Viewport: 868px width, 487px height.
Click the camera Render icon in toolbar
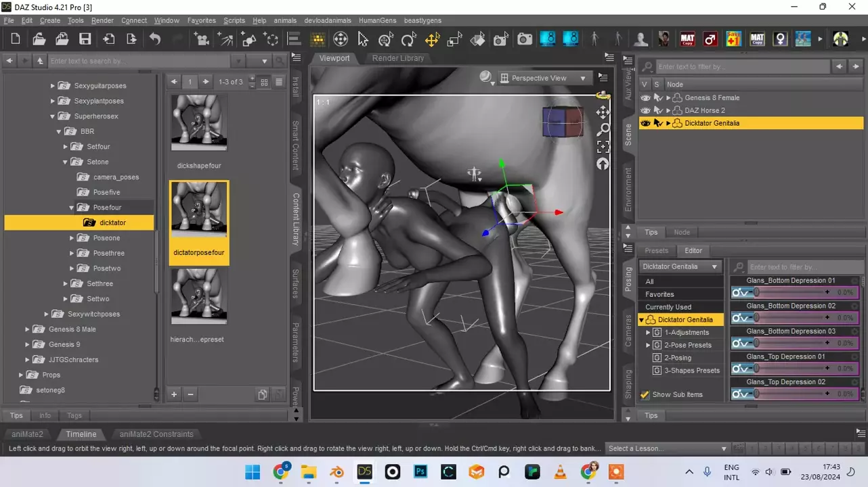click(525, 39)
